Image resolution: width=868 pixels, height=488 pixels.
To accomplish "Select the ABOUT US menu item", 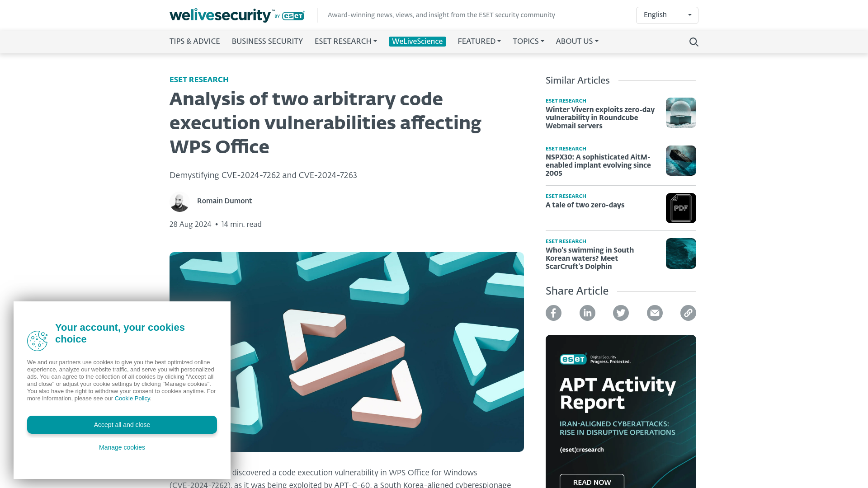I will coord(576,42).
